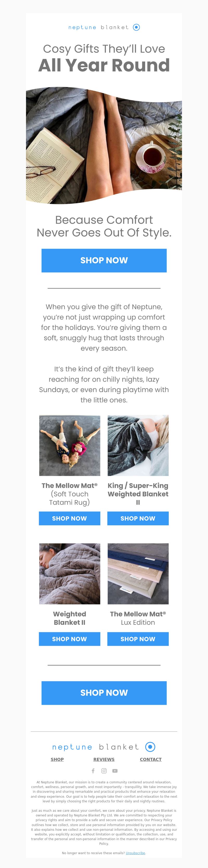
Task: Click the Unsubscribe link
Action: tap(135, 853)
